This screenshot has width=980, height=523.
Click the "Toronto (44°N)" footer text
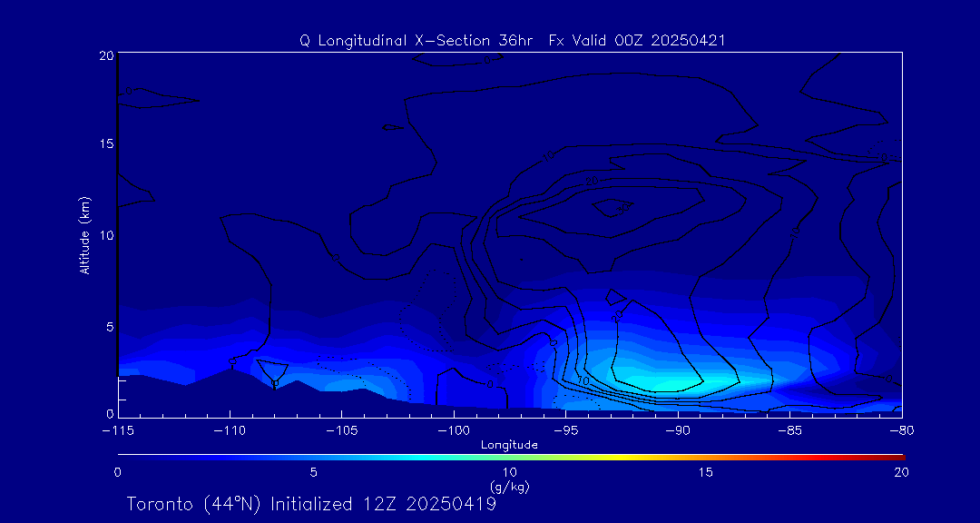(194, 504)
